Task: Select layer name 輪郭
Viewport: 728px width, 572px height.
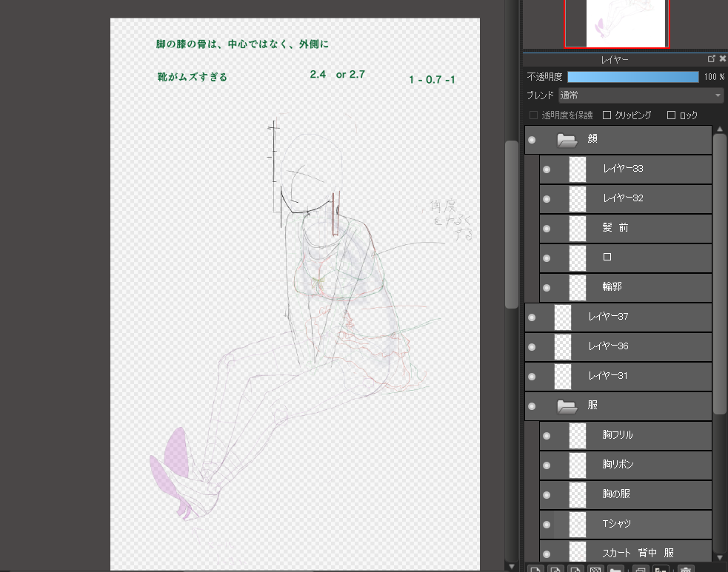Action: pos(612,286)
